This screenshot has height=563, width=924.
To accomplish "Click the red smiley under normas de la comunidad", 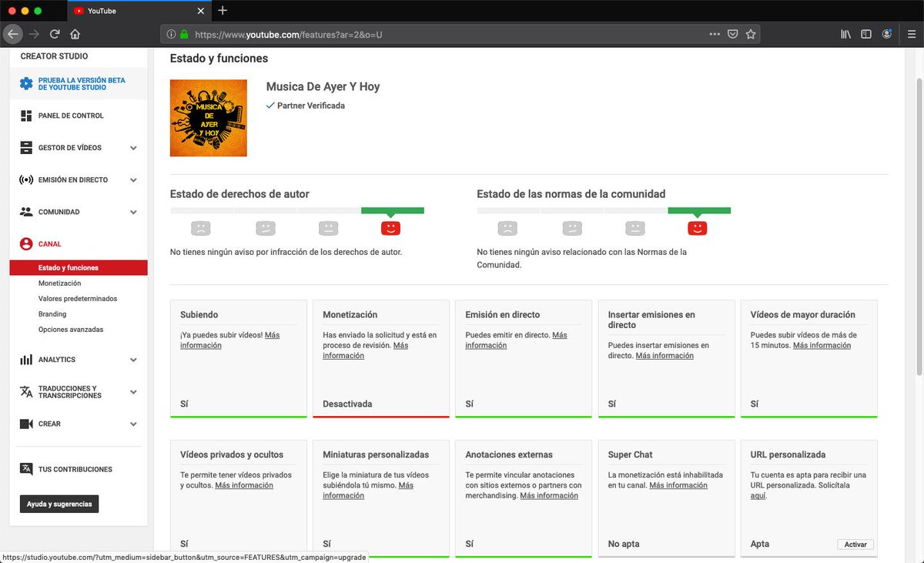I will click(x=698, y=228).
